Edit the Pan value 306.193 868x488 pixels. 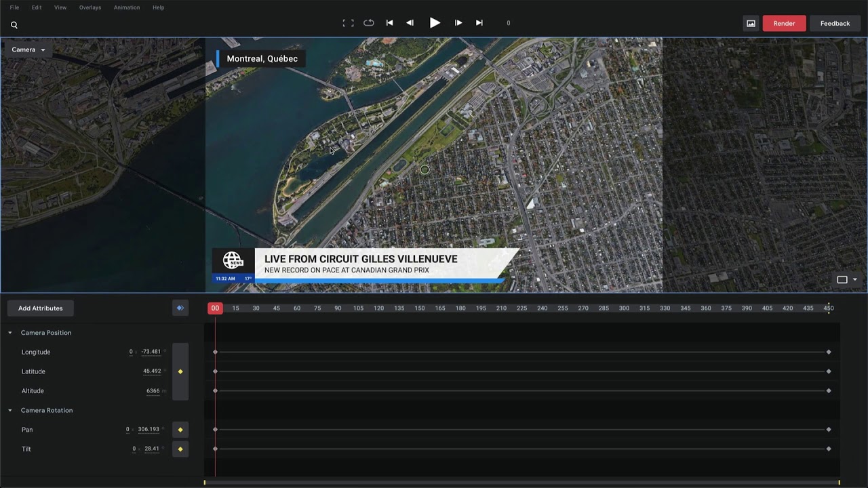(x=149, y=430)
